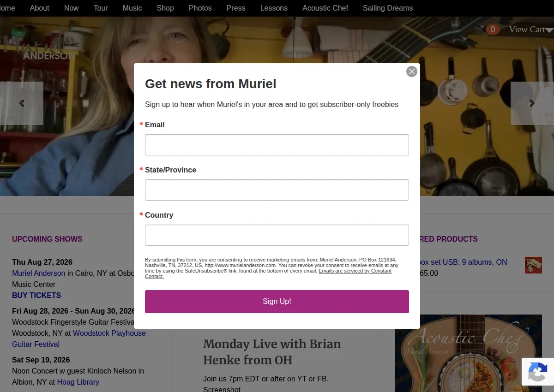Click the box set USB product thumbnail
This screenshot has height=392, width=554.
click(533, 265)
